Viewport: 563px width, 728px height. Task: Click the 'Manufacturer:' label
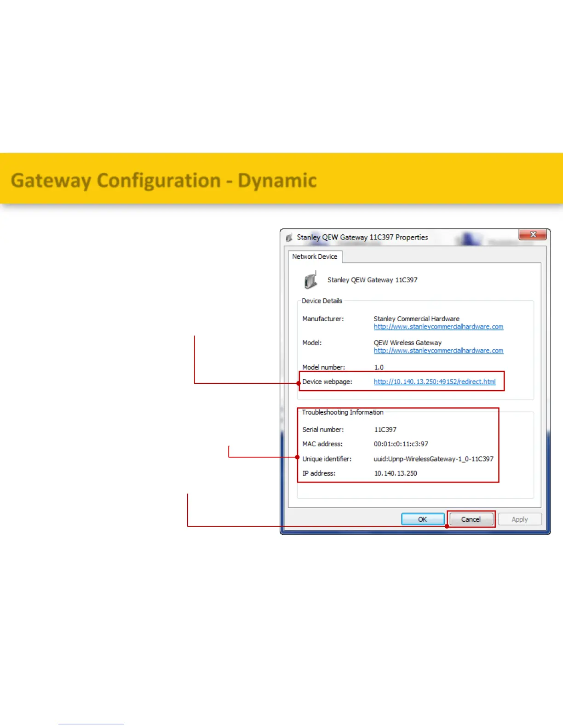coord(323,319)
